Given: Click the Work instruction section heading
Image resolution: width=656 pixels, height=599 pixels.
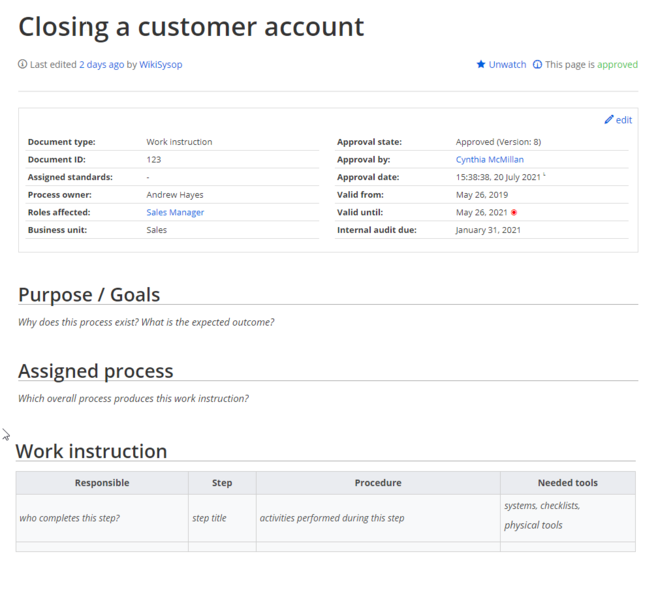Looking at the screenshot, I should [91, 451].
